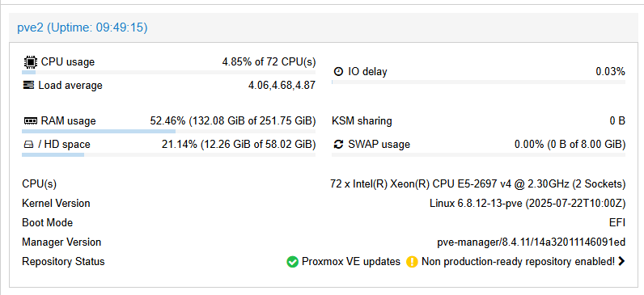The width and height of the screenshot is (644, 295).
Task: Click the pve2 uptime panel title
Action: tap(83, 27)
